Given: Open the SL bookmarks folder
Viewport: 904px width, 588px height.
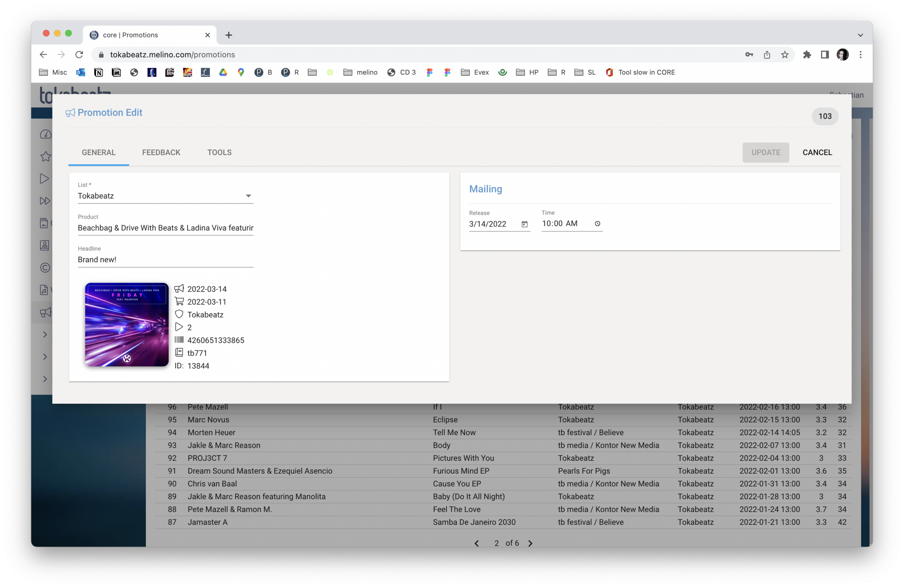Looking at the screenshot, I should (585, 72).
